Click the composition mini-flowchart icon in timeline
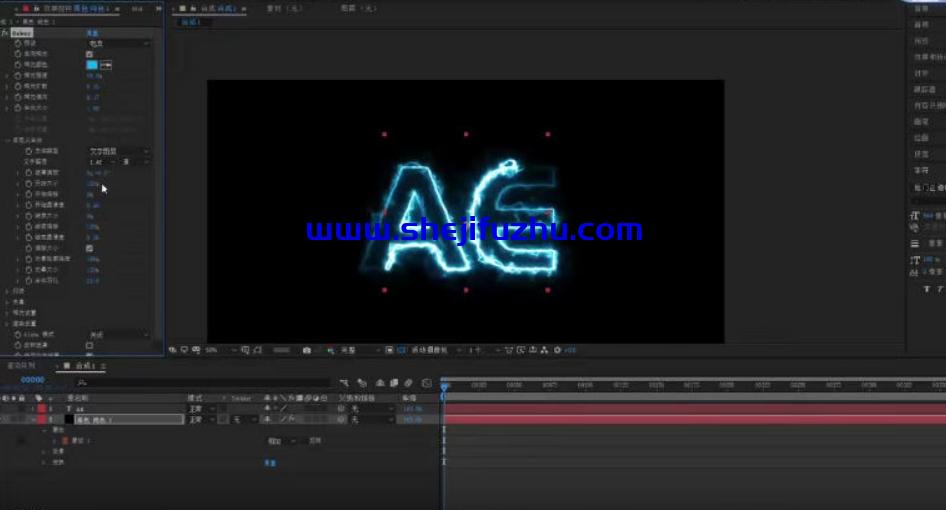 (344, 383)
